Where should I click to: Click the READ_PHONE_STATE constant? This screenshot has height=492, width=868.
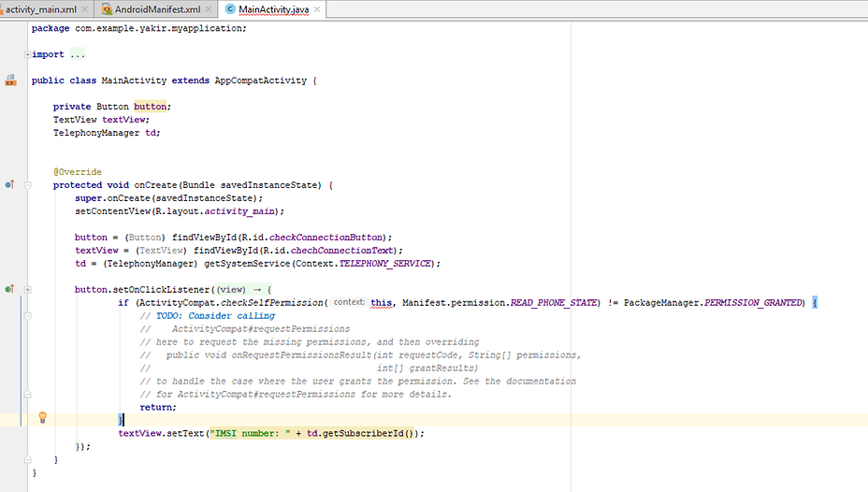[554, 303]
